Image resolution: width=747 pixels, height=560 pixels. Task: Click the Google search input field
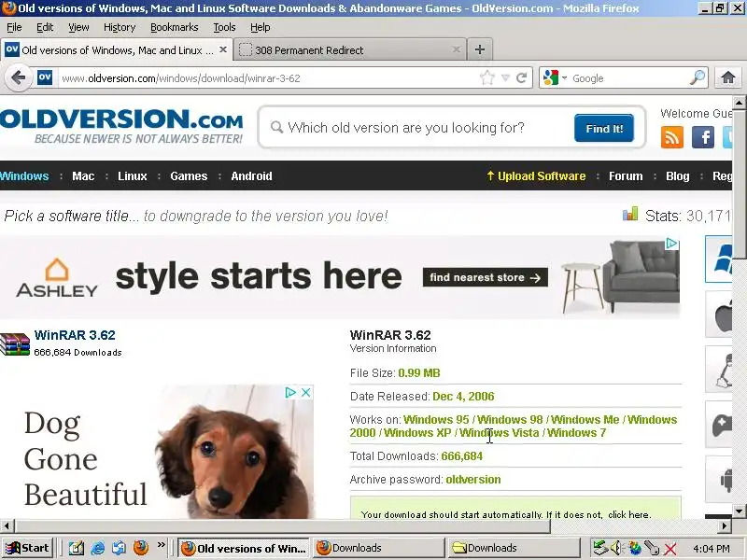pyautogui.click(x=628, y=78)
